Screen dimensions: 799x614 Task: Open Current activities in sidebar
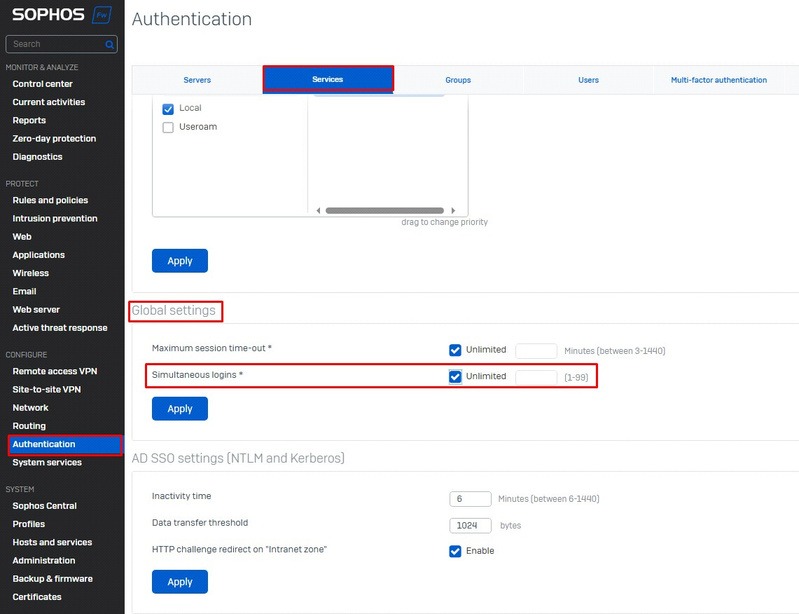click(x=48, y=102)
